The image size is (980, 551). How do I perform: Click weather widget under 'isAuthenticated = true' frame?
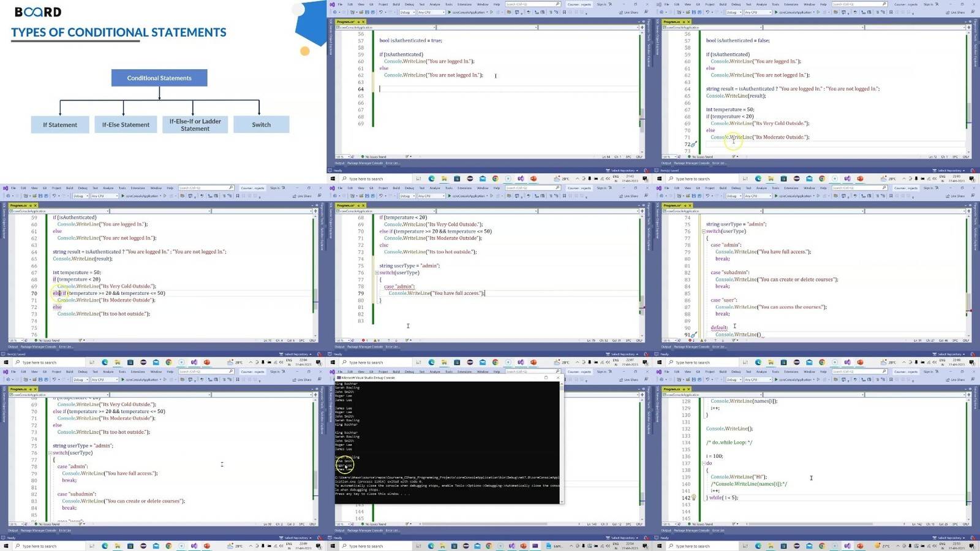pyautogui.click(x=561, y=179)
